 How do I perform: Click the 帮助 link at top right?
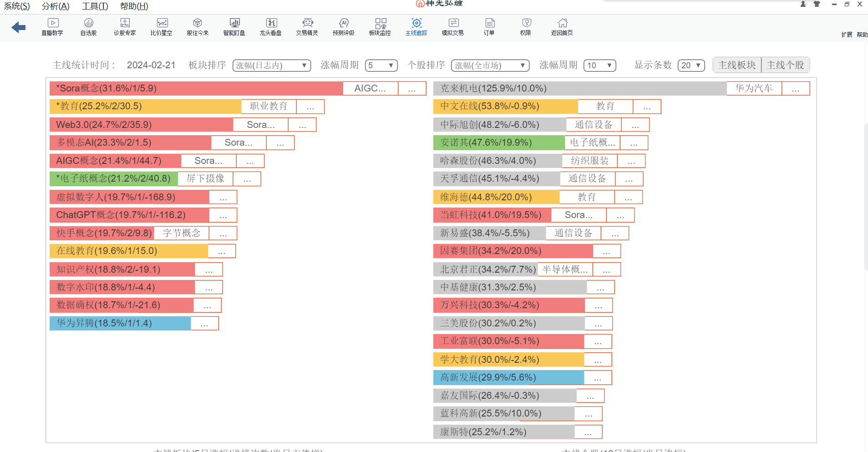[x=862, y=35]
